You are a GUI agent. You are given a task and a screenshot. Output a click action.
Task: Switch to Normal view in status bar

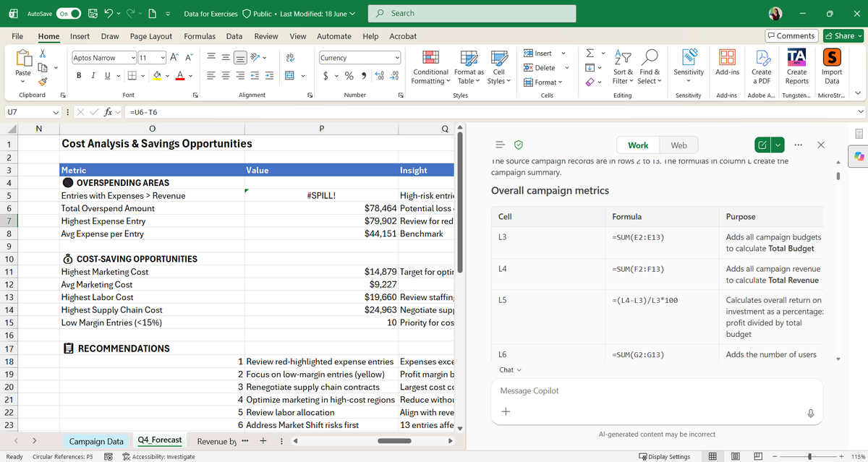tap(712, 456)
